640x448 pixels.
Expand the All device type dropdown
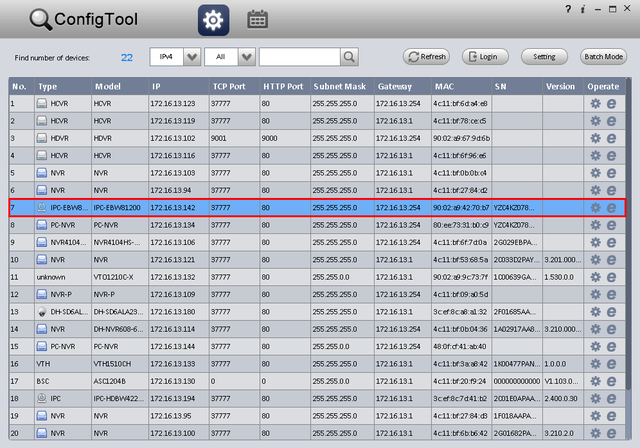(x=246, y=57)
